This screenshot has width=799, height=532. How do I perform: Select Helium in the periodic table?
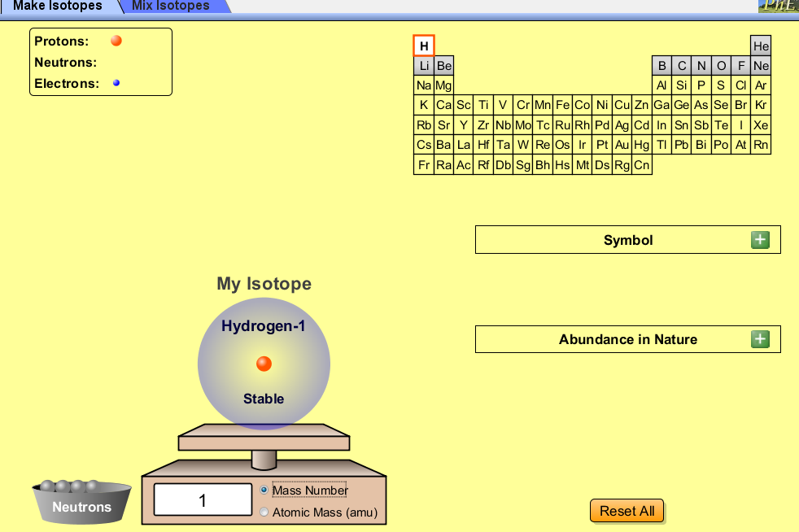point(761,46)
